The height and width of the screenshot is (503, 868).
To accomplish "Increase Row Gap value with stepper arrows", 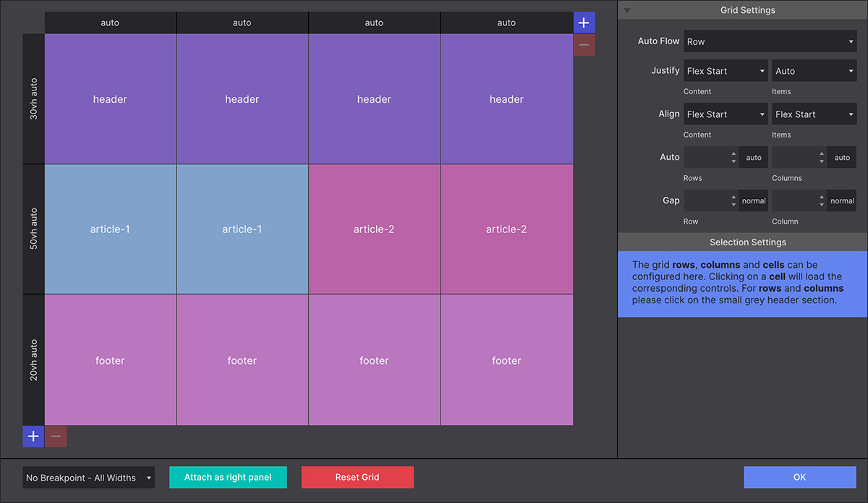I will point(733,197).
